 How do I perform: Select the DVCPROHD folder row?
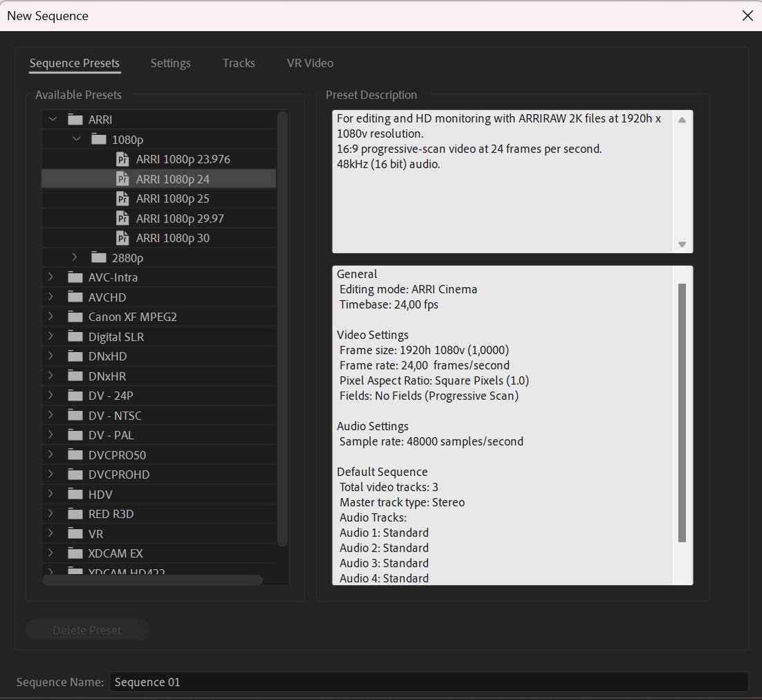tap(159, 474)
